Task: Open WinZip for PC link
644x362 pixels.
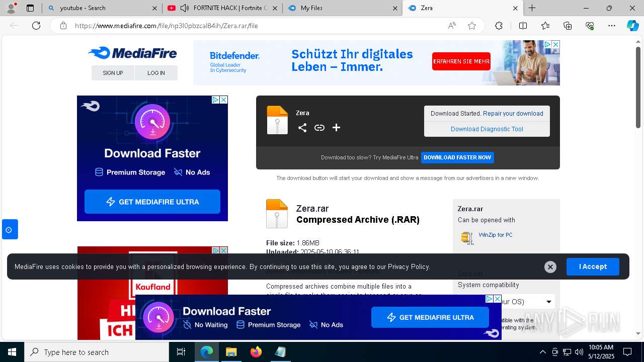Action: (x=496, y=235)
